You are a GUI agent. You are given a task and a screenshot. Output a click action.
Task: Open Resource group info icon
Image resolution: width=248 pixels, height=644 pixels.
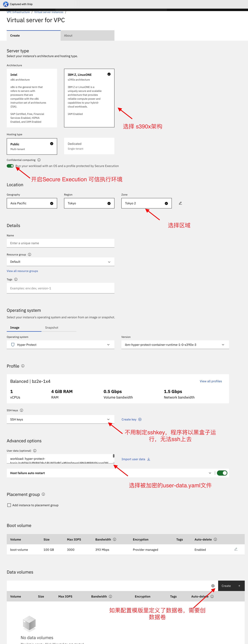(x=30, y=254)
